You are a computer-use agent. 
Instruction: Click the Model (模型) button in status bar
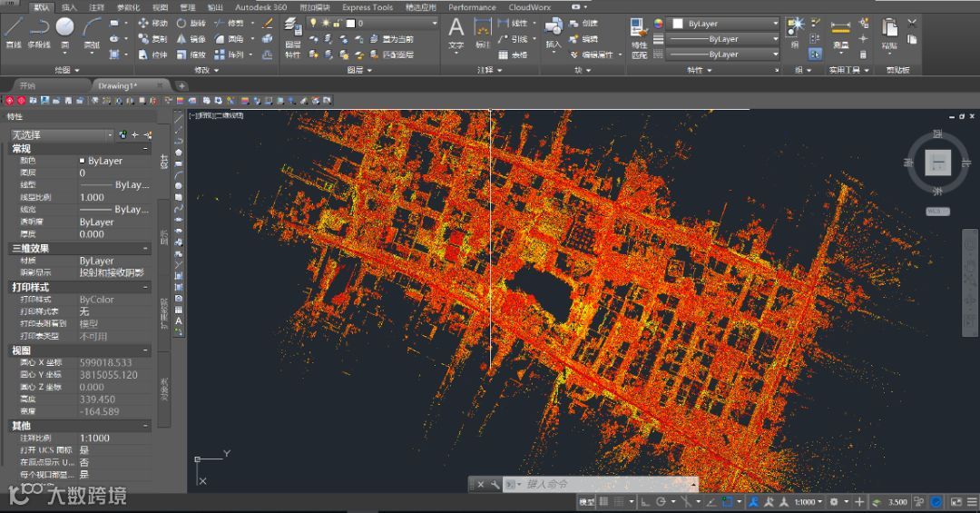coord(586,502)
